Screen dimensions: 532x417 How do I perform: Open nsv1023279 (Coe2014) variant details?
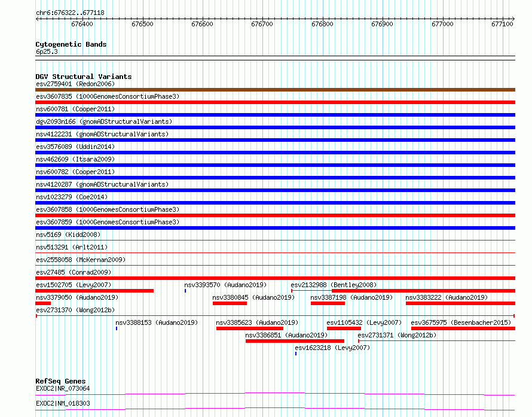coord(72,197)
